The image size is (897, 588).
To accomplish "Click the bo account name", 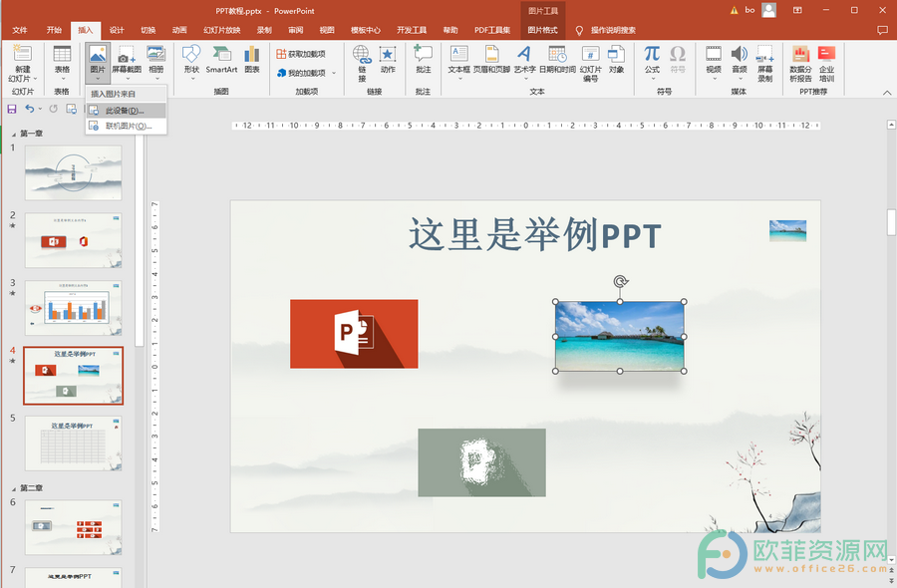I will (x=749, y=10).
